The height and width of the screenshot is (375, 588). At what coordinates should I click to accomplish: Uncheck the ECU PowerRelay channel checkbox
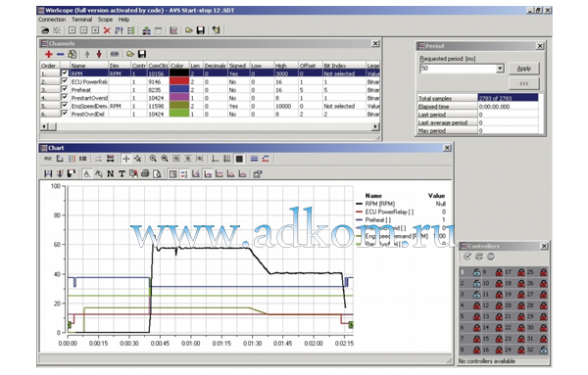(65, 81)
